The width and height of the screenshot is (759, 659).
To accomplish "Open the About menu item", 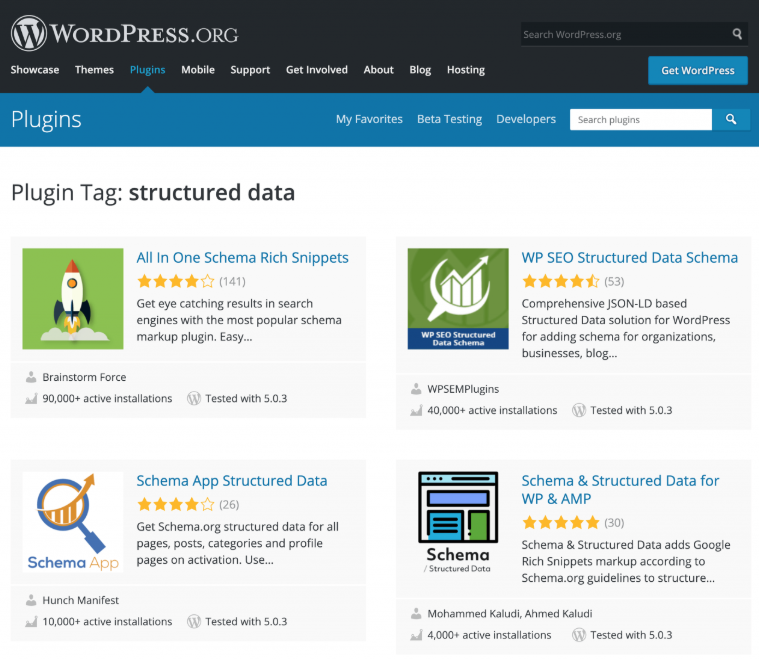I will click(x=379, y=70).
